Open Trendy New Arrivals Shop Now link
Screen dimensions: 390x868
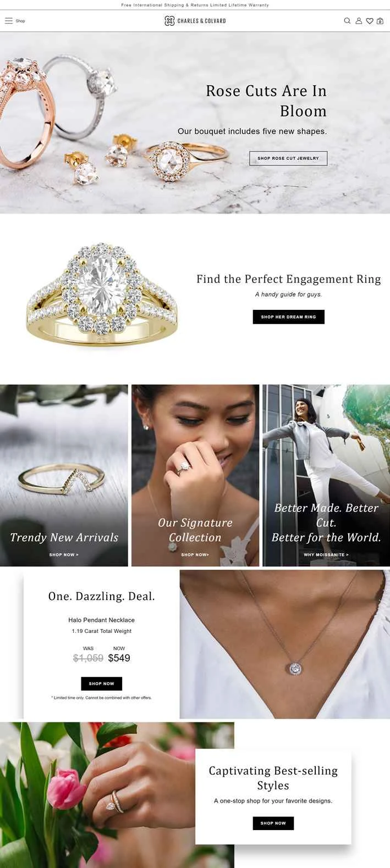[x=64, y=555]
